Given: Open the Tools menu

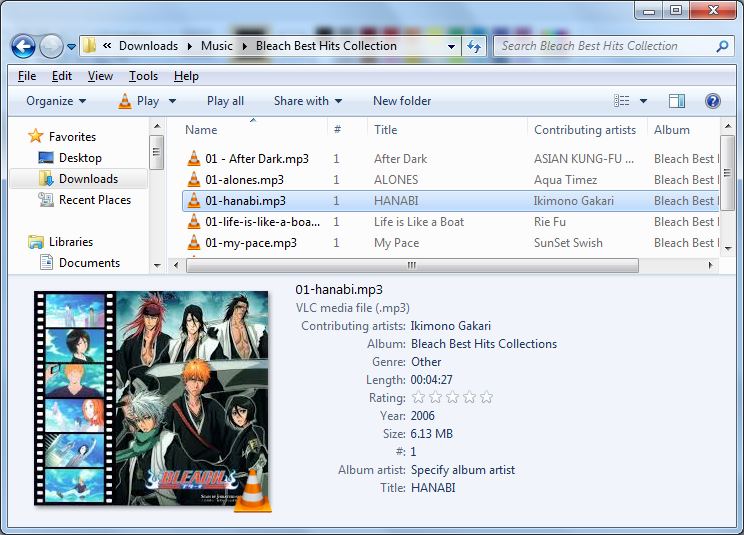Looking at the screenshot, I should 143,76.
